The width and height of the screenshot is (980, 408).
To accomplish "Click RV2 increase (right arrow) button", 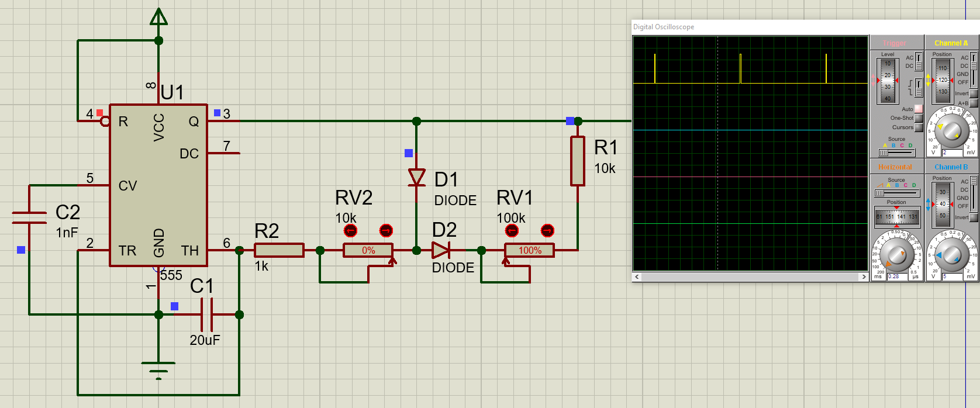I will pos(386,231).
